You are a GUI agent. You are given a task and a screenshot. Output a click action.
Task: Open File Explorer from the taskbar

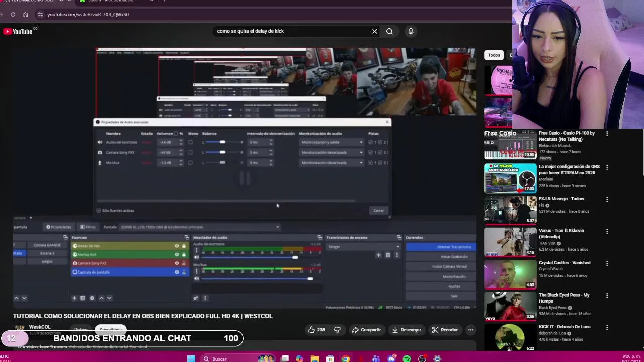pyautogui.click(x=314, y=359)
